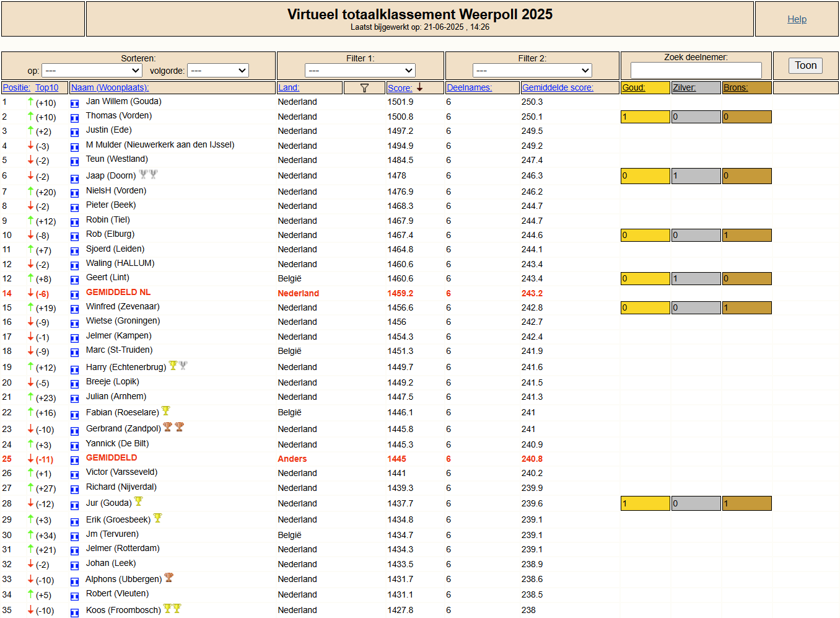Click the blue icon beside Marc (St-Truiden)
This screenshot has width=840, height=618.
coord(74,352)
